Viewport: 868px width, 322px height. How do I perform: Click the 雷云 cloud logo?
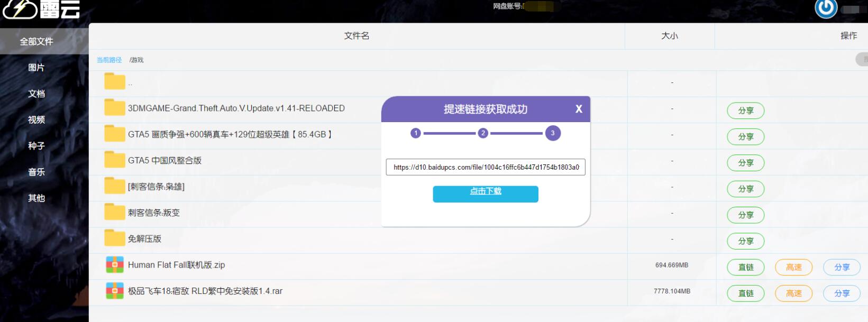click(41, 9)
